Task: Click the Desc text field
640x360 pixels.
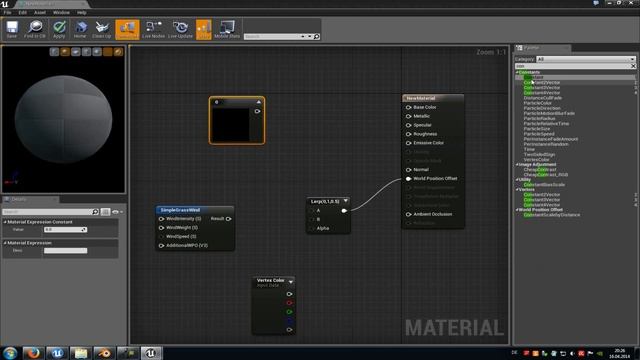Action: pyautogui.click(x=65, y=251)
